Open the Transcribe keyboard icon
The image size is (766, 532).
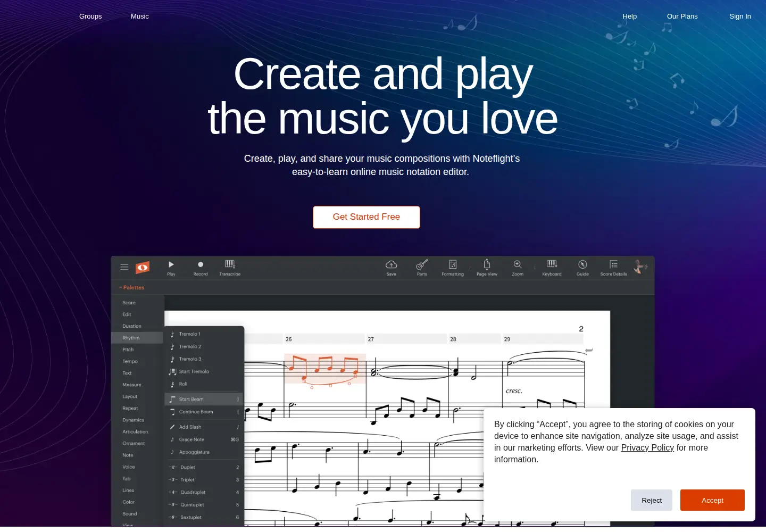pos(230,264)
